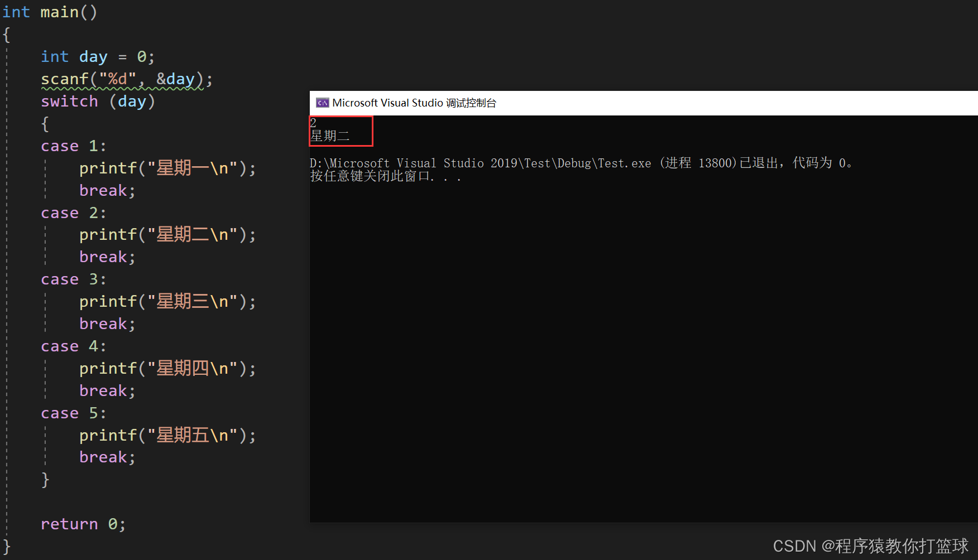The width and height of the screenshot is (978, 560).
Task: Click the case 3: label
Action: 73,279
